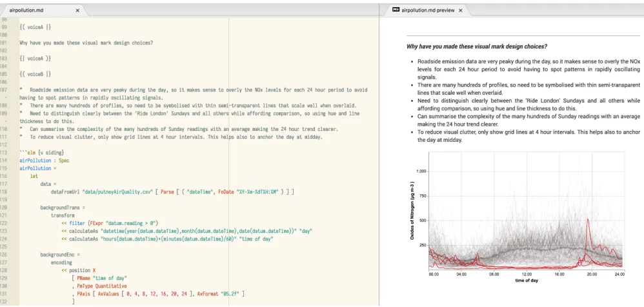Click the markdown icon on the preview tab
This screenshot has height=307, width=644.
point(396,10)
